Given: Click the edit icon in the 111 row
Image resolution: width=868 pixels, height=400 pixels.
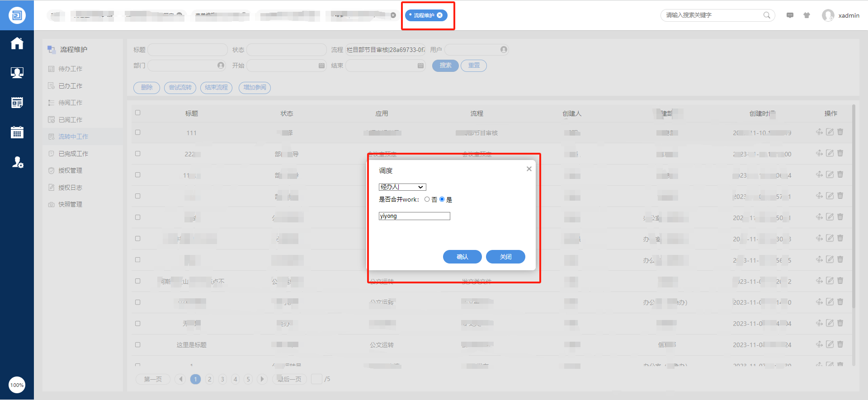Looking at the screenshot, I should (830, 132).
